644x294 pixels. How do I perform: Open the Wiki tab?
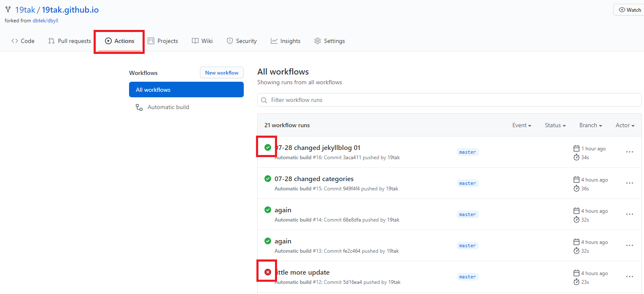(202, 41)
